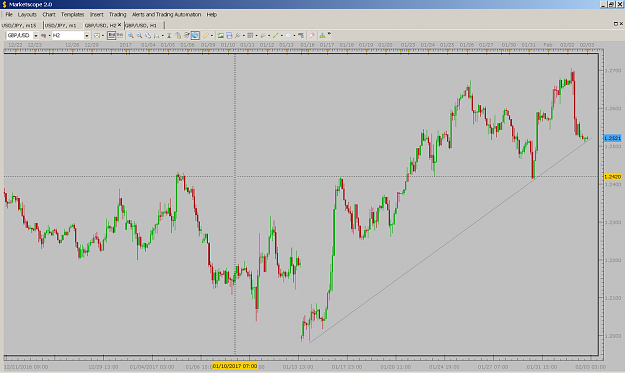Click the green pyramid icon at the toolbar end

tap(322, 35)
